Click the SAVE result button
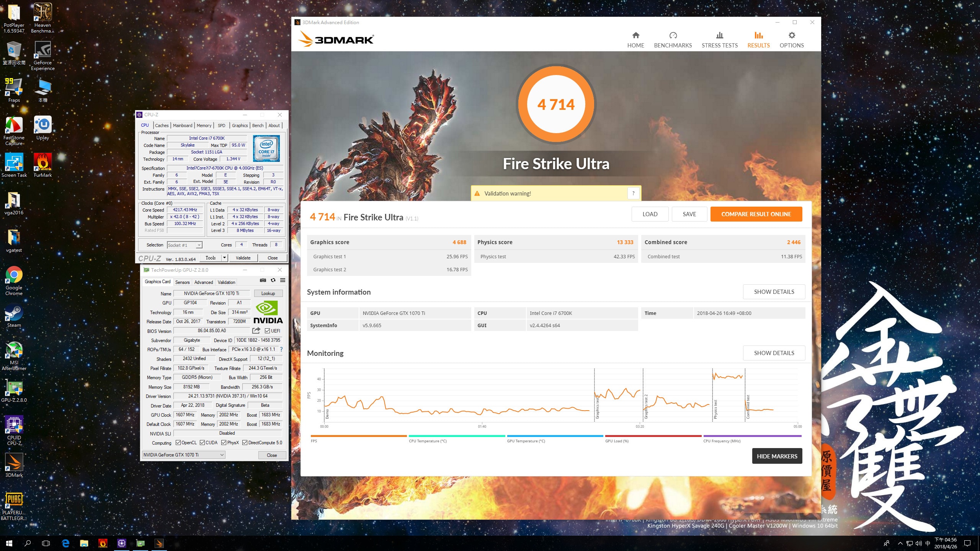 [x=689, y=214]
